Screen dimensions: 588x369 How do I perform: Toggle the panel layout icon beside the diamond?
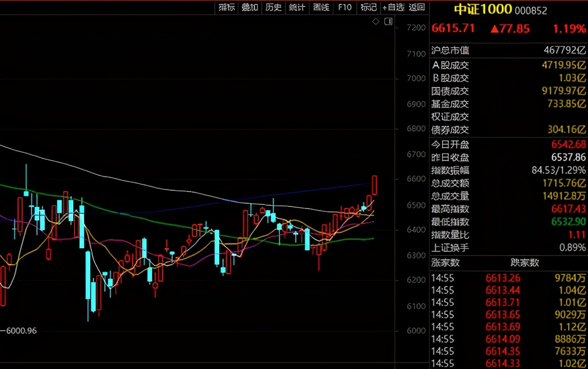[388, 21]
